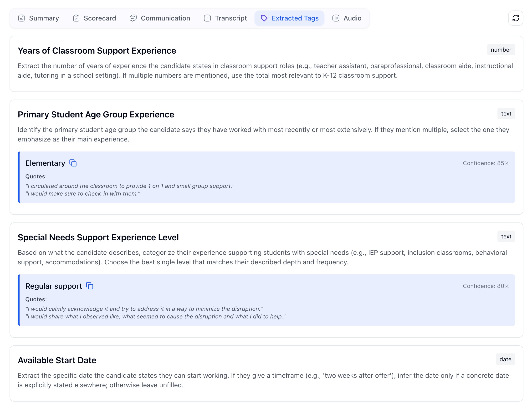
Task: Click the Available Start Date heading
Action: tap(57, 360)
